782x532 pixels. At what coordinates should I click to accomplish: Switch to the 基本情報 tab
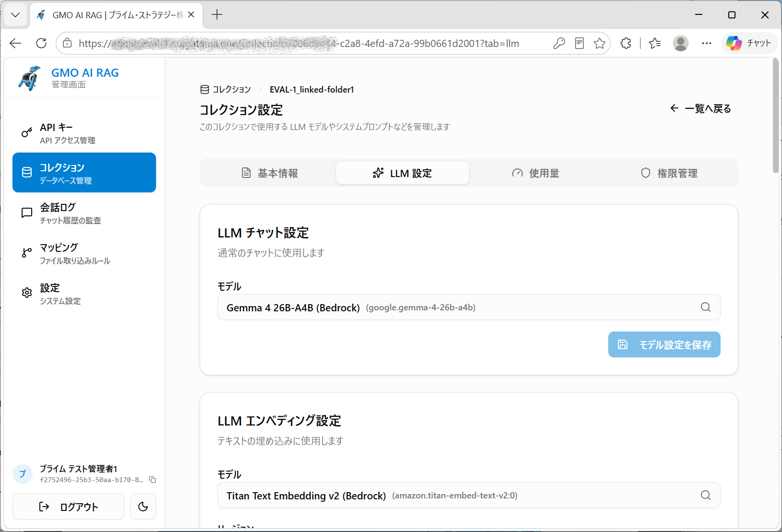point(269,173)
